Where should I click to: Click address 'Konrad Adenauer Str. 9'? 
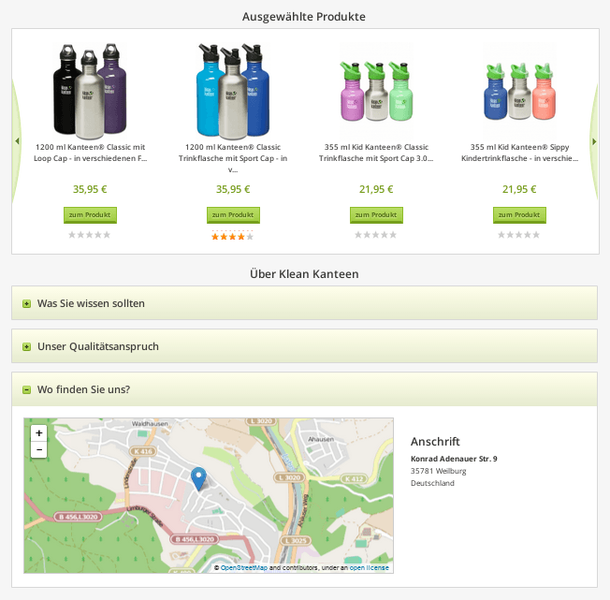click(x=454, y=459)
